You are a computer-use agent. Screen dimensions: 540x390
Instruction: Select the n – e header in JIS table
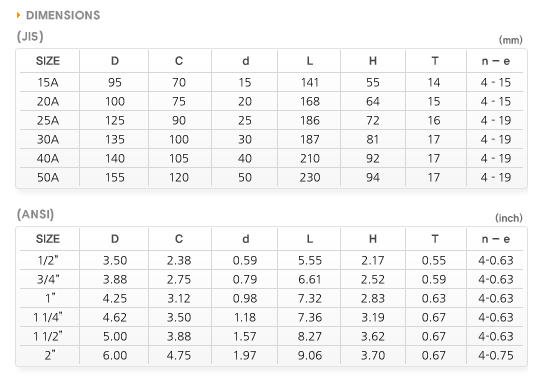[496, 61]
